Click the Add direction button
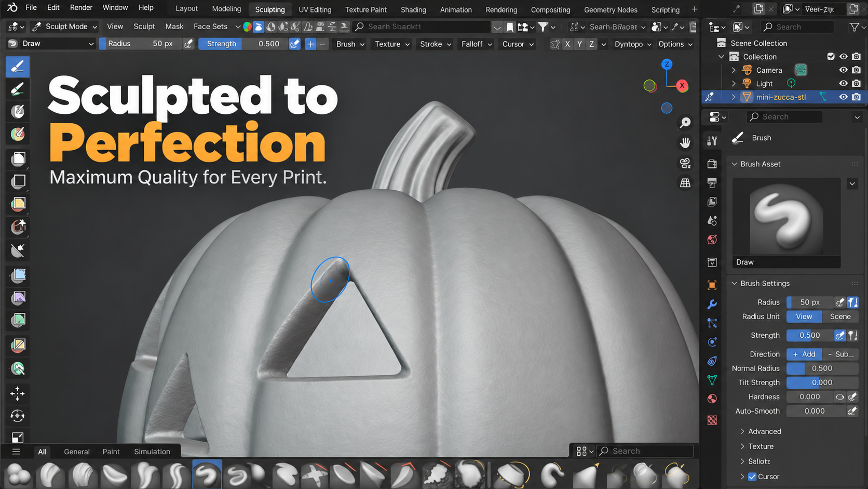Image resolution: width=868 pixels, height=489 pixels. coord(804,354)
